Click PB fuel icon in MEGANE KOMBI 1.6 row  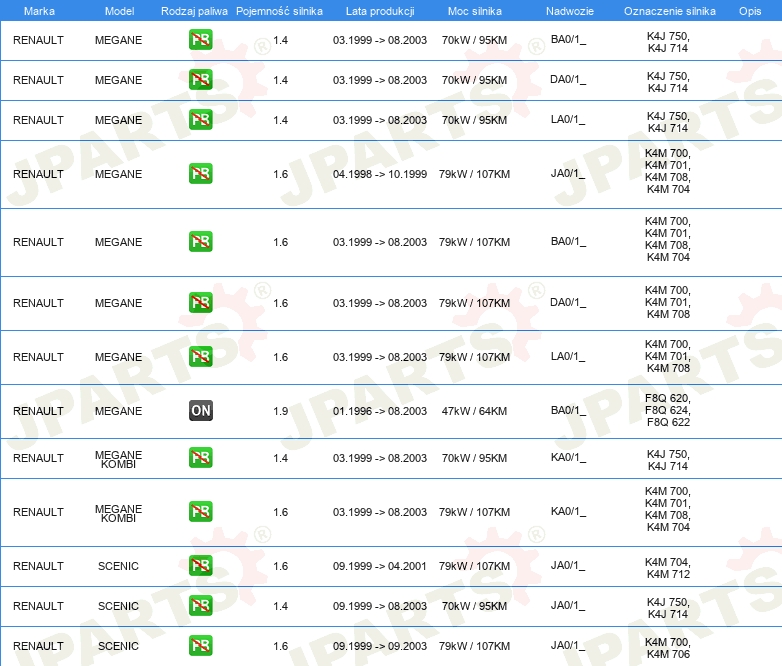200,511
